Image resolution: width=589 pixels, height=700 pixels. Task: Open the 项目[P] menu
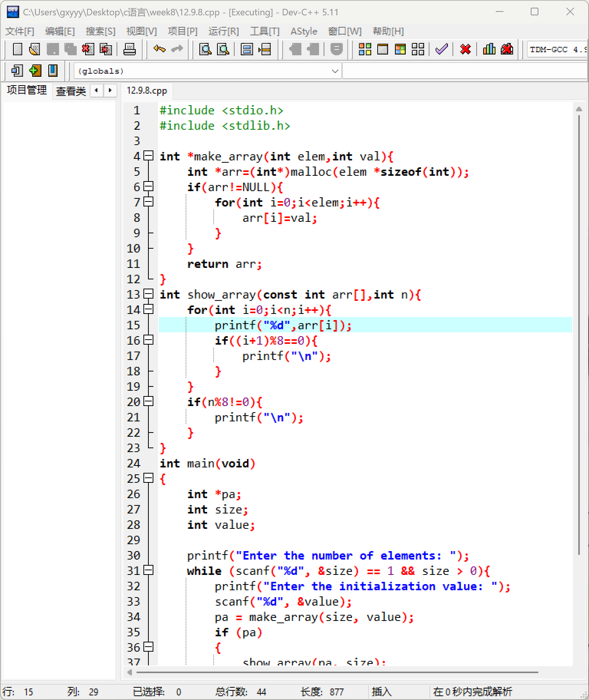click(x=183, y=31)
